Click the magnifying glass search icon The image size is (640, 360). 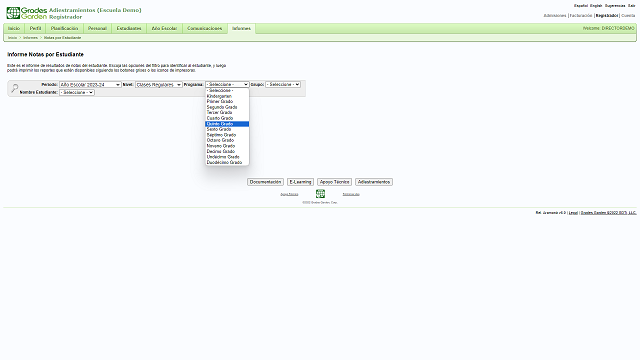pos(15,88)
